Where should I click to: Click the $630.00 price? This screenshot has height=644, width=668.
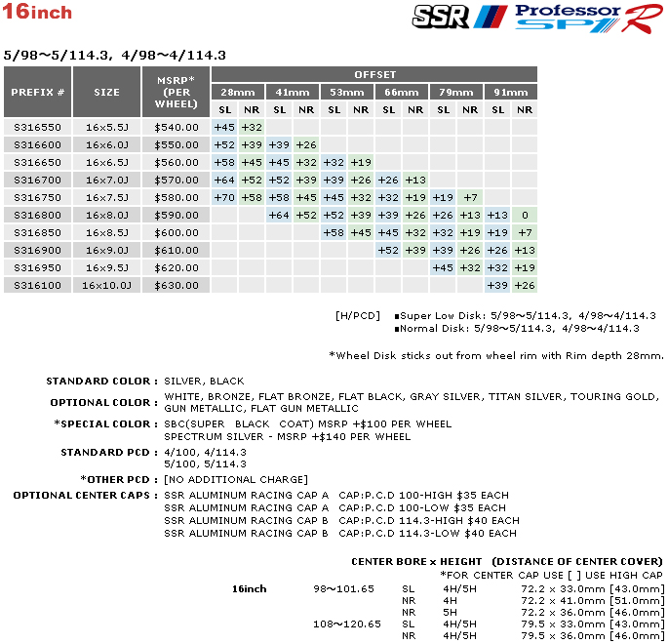click(176, 285)
